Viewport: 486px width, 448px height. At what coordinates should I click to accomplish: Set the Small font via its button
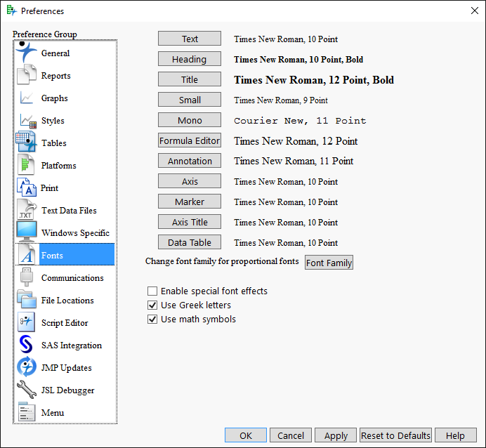pyautogui.click(x=190, y=100)
